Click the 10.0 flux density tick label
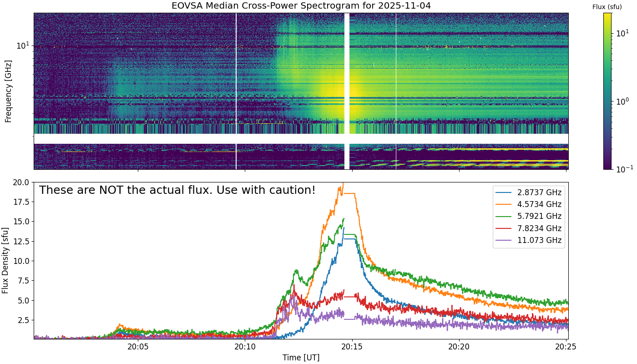637x364 pixels. point(21,261)
